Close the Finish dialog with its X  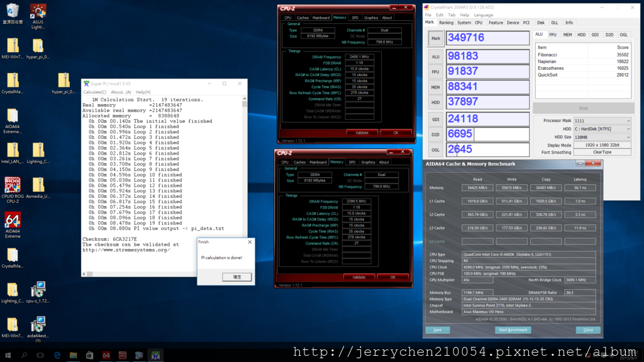(x=250, y=242)
